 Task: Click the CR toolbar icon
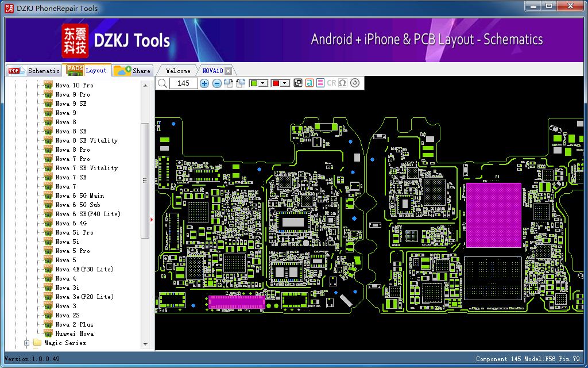pos(331,83)
